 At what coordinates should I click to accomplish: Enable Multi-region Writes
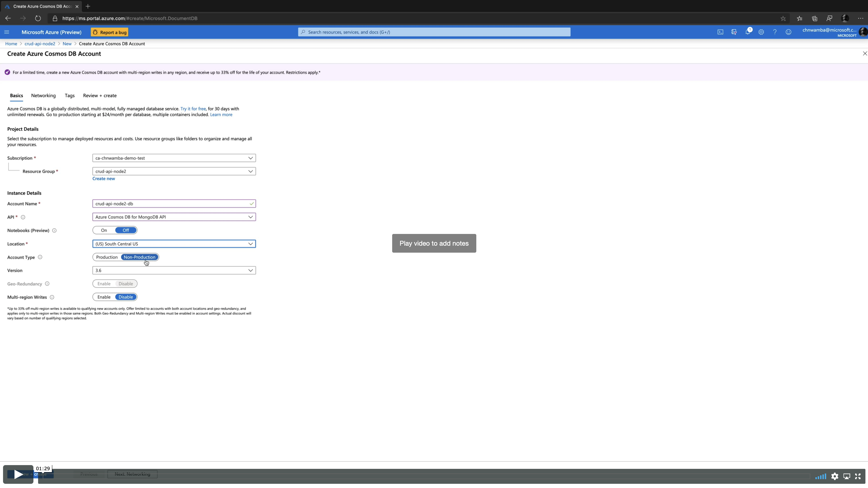104,297
